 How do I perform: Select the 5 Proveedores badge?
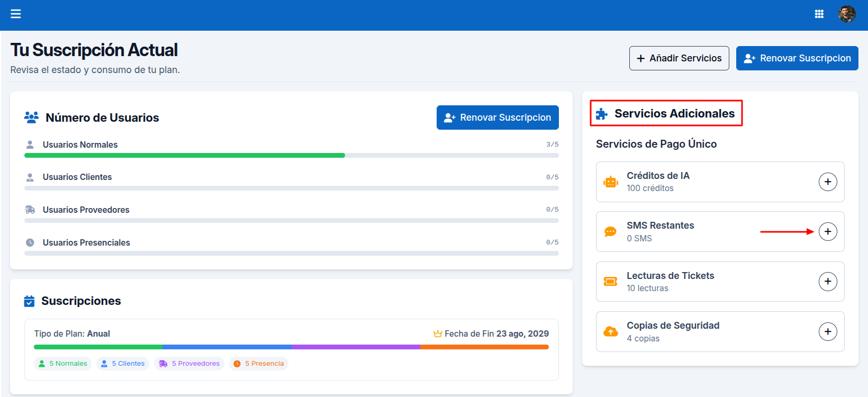[189, 364]
